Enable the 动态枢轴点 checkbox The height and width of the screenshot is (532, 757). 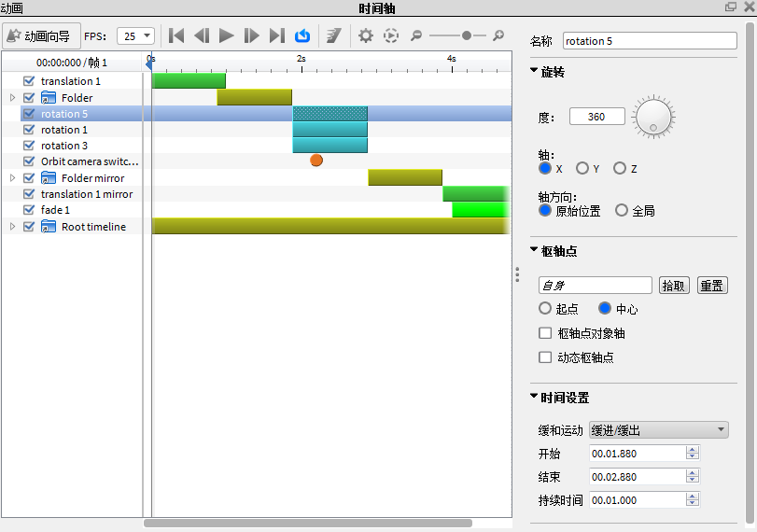click(x=545, y=357)
